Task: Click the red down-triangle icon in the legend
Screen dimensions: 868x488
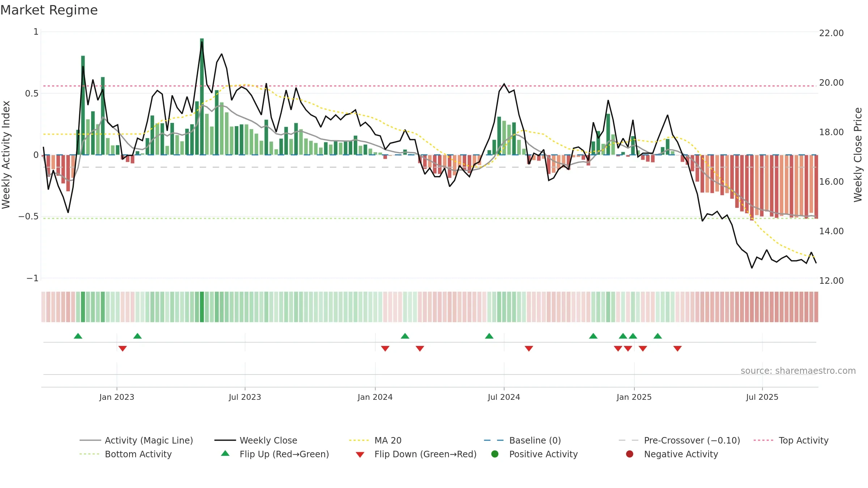Action: 360,455
